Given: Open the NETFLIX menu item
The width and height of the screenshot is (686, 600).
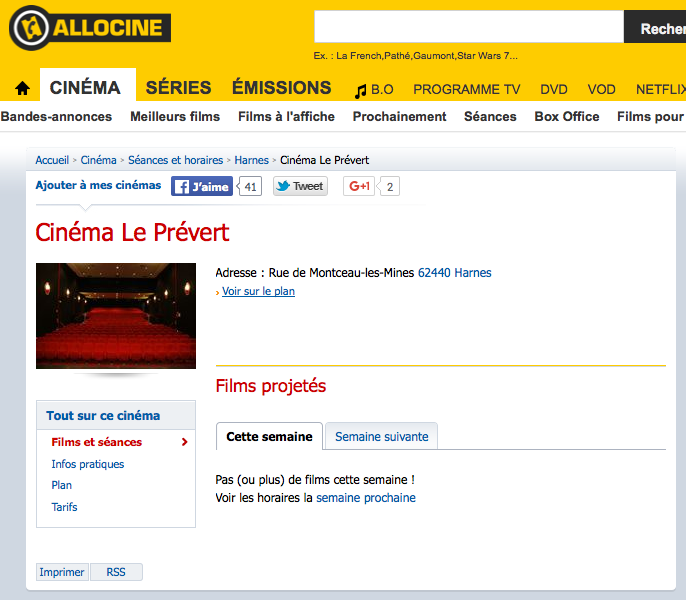Looking at the screenshot, I should pyautogui.click(x=661, y=89).
